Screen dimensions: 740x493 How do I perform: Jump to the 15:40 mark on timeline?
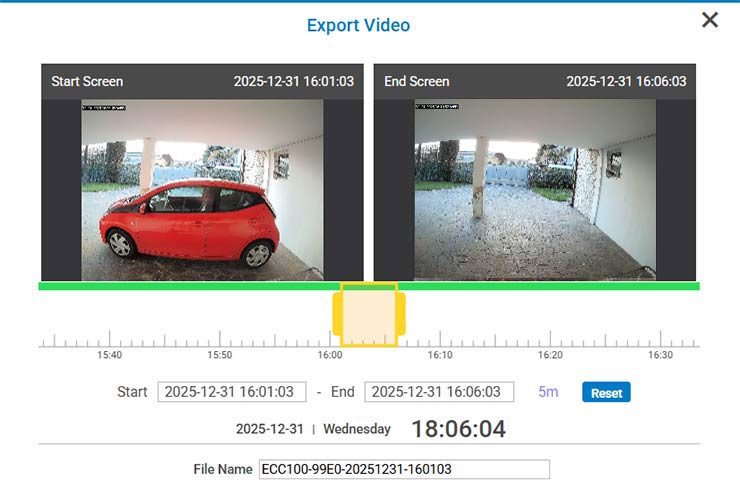click(x=110, y=354)
